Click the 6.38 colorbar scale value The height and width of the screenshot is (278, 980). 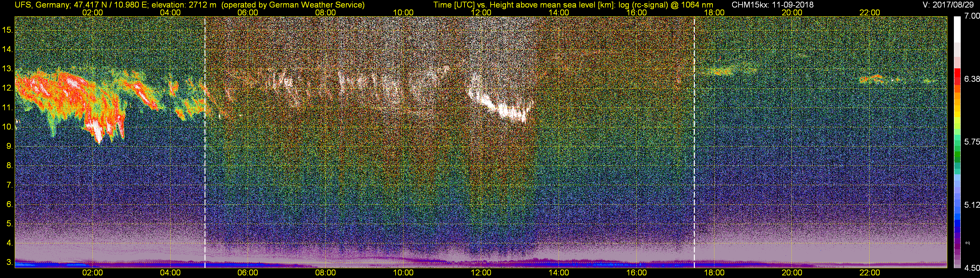(x=972, y=79)
